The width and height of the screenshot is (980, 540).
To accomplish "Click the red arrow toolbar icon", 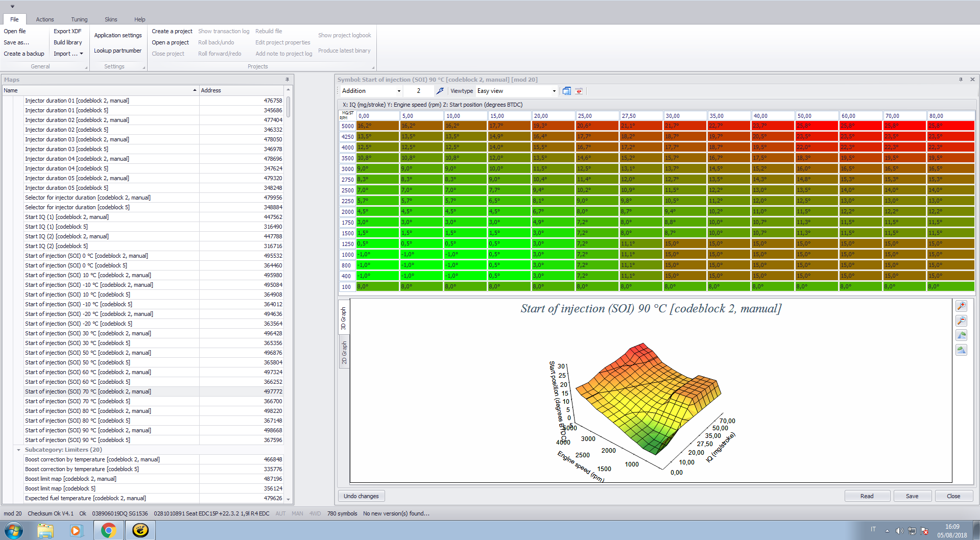I will point(579,91).
